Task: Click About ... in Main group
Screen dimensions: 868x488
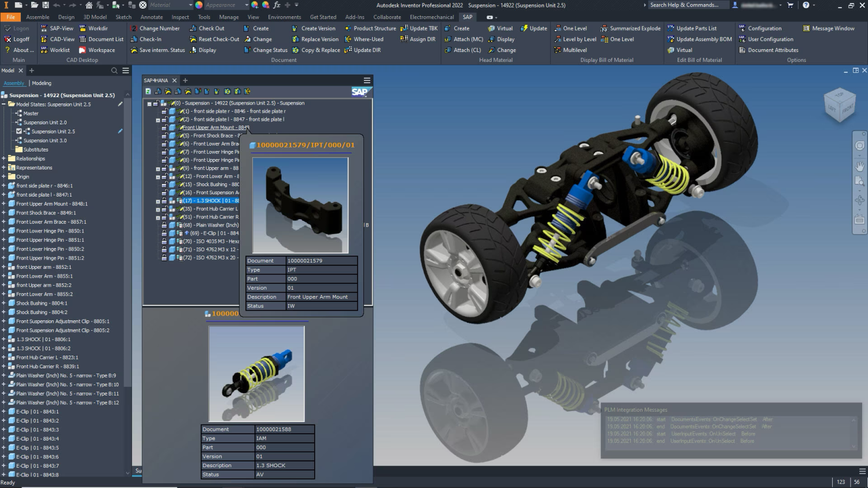Action: [19, 50]
